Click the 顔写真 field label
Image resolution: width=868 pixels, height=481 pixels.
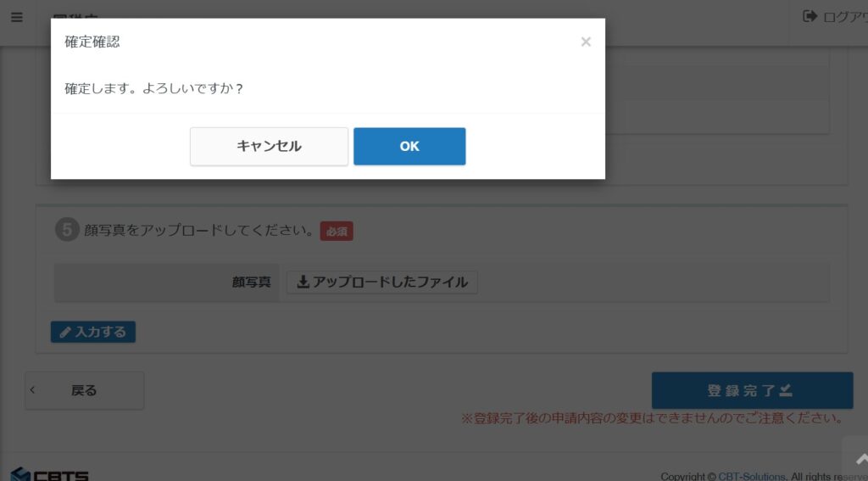(x=252, y=282)
